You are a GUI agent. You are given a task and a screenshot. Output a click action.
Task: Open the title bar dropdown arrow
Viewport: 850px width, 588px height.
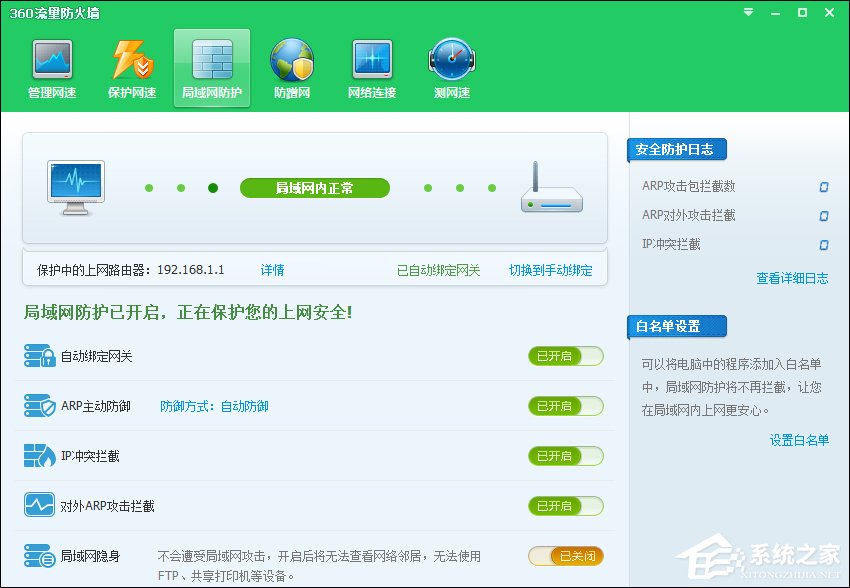[x=747, y=13]
